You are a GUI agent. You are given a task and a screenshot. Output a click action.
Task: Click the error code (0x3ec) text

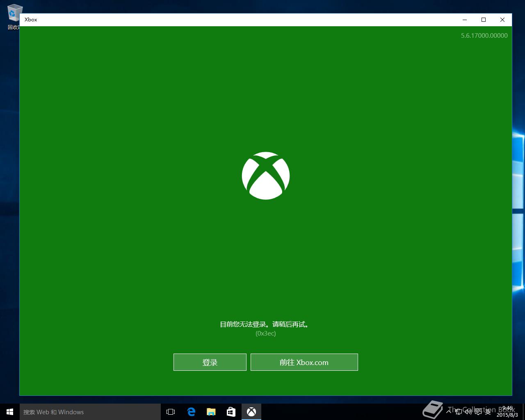point(266,333)
